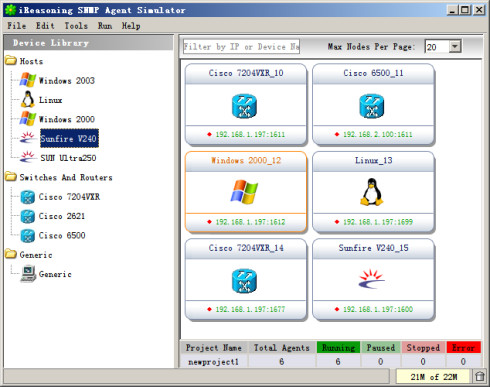Screen dimensions: 490x387
Task: Focus the Filter by IP or Device field
Action: click(241, 47)
